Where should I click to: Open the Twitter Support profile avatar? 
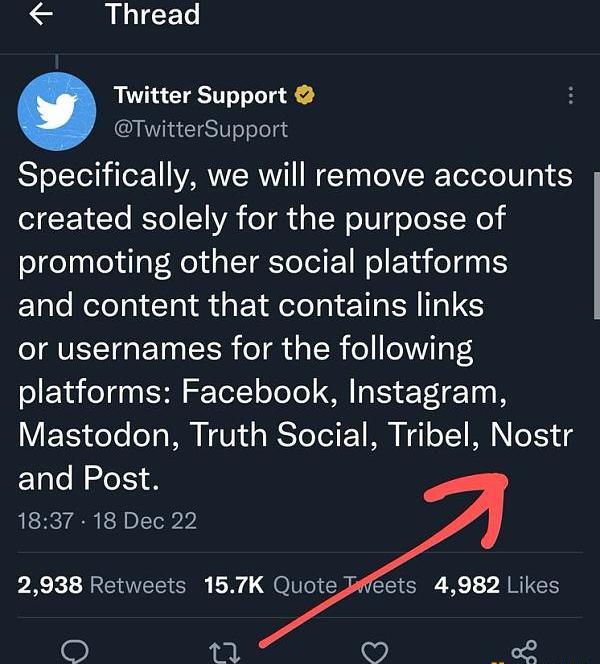(57, 111)
